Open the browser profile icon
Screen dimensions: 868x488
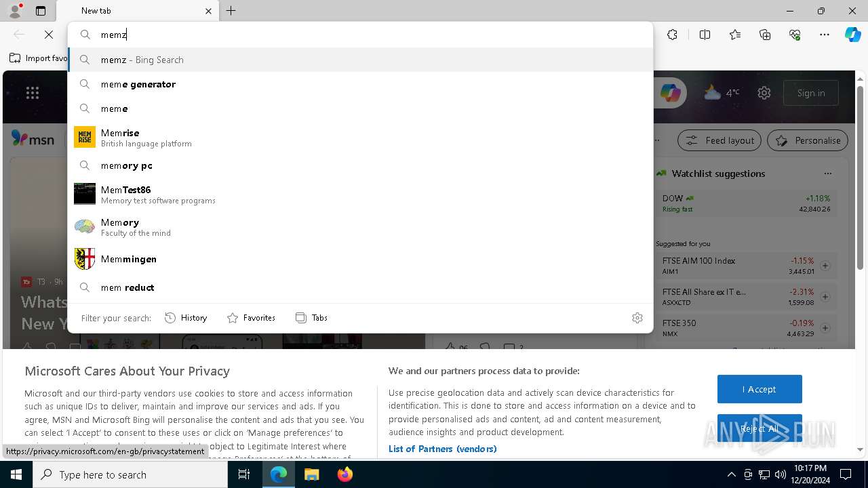coord(14,11)
